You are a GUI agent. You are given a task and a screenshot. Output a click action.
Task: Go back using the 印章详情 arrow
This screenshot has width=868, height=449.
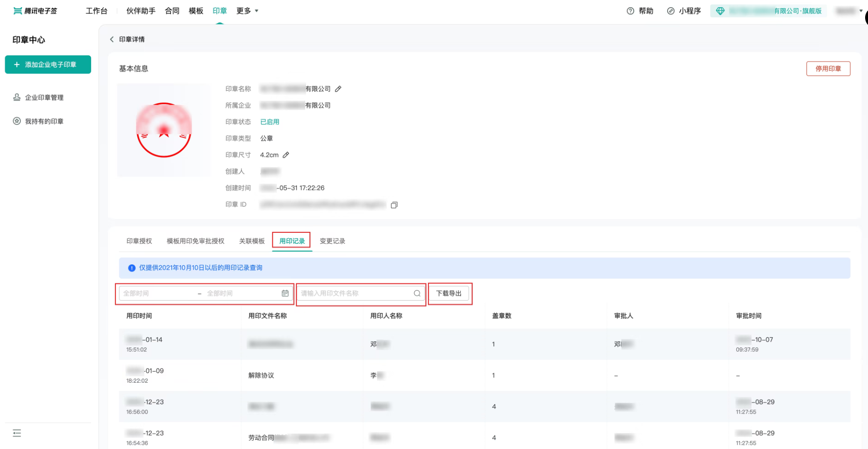[112, 39]
